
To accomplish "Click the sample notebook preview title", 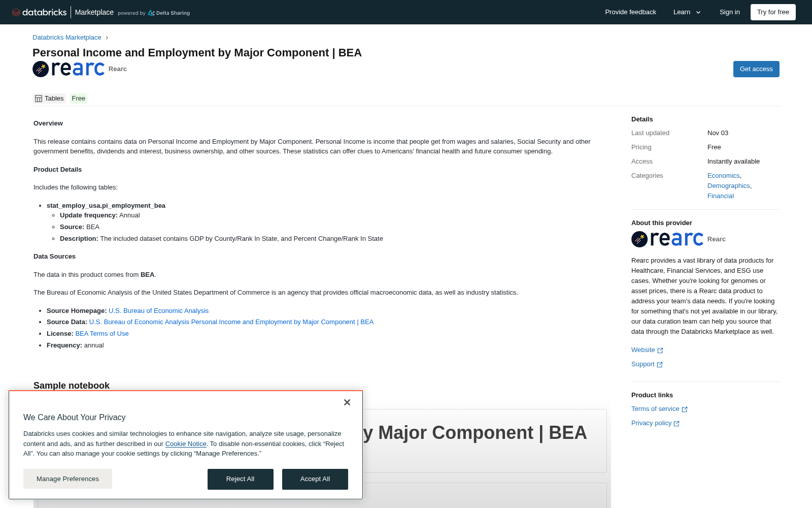I will coord(475,433).
